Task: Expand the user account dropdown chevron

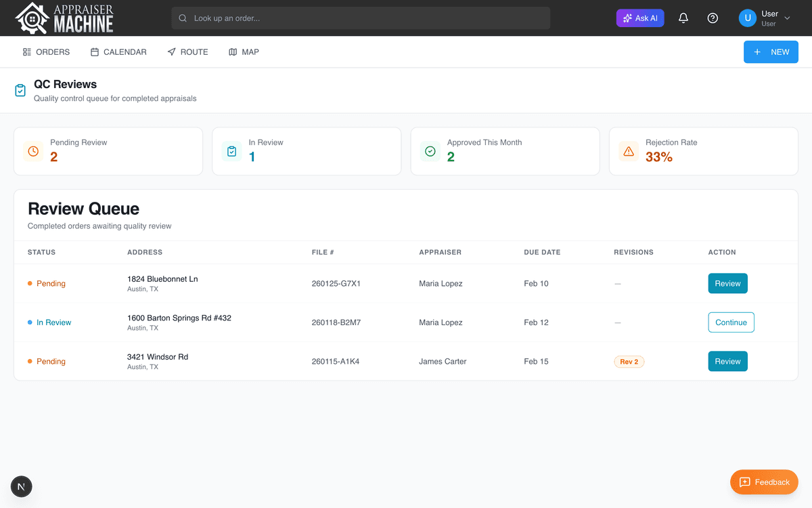Action: (x=787, y=18)
